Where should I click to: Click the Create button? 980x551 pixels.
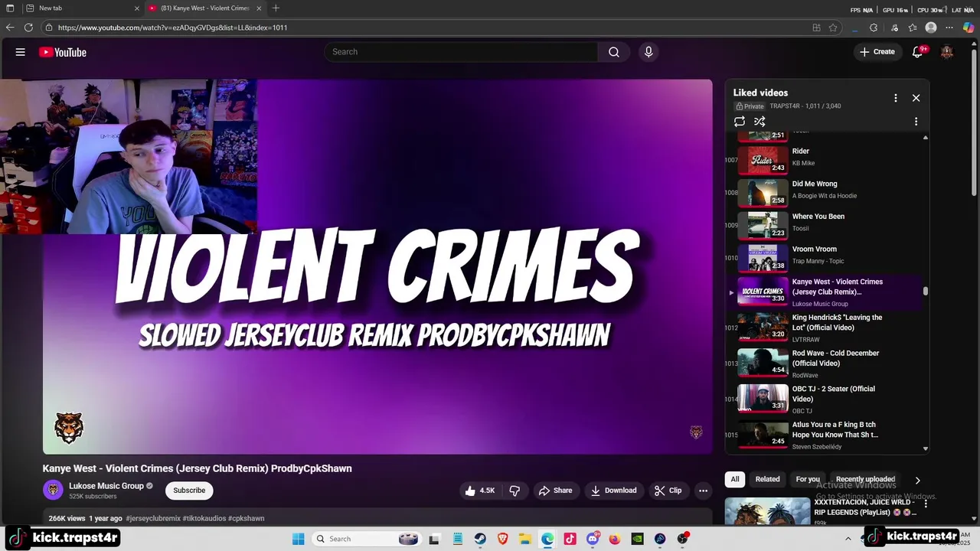coord(877,52)
